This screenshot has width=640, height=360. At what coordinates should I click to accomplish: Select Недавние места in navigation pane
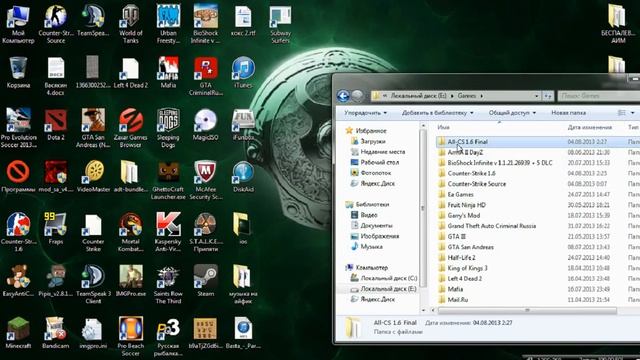[382, 152]
